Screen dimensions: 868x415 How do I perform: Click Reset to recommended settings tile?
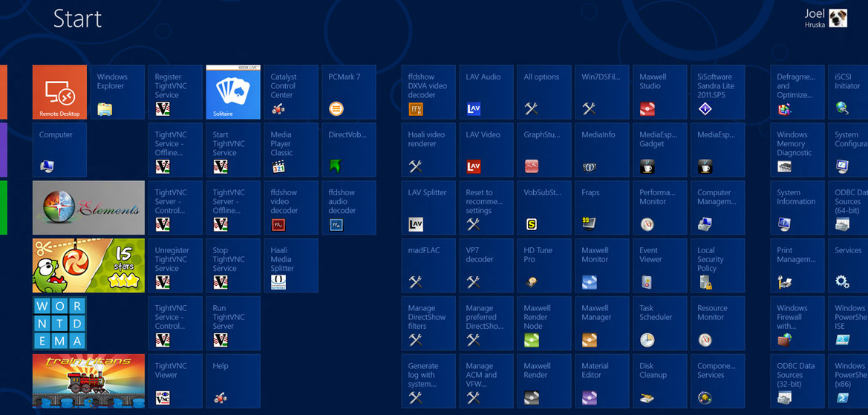point(486,208)
